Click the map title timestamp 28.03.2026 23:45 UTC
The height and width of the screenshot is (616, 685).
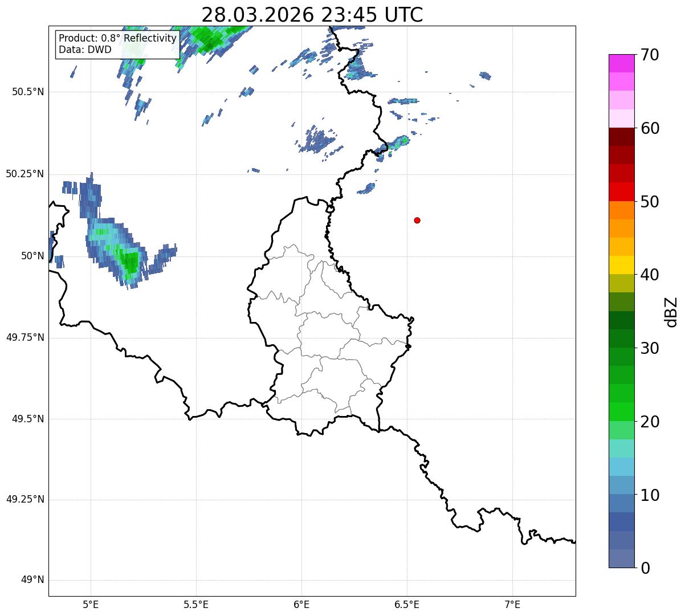[x=312, y=14]
